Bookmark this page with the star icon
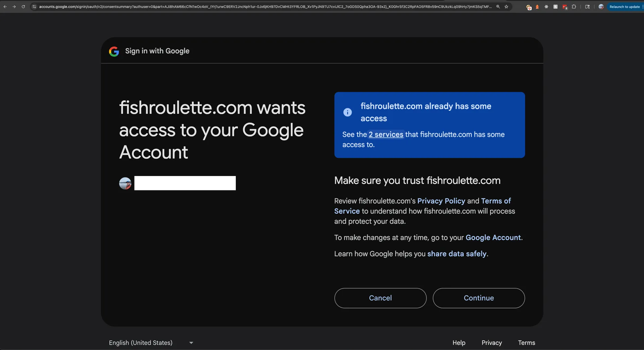644x350 pixels. [506, 7]
